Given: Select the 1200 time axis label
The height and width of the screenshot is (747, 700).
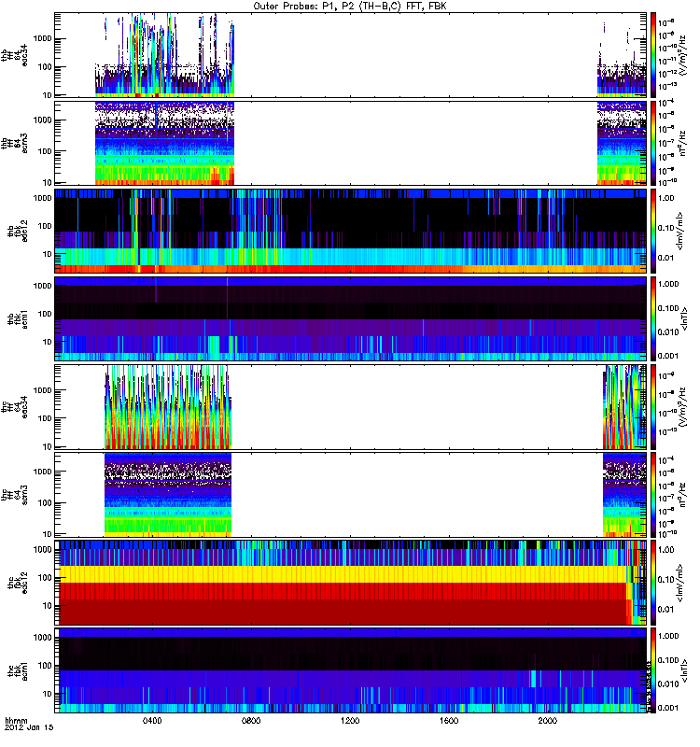Looking at the screenshot, I should coord(350,720).
